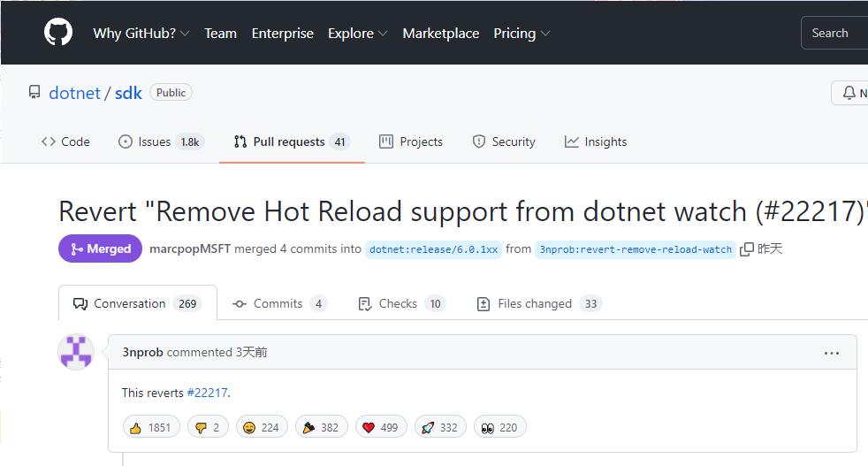Click the purple Merged status badge
This screenshot has height=466, width=868.
tap(100, 248)
